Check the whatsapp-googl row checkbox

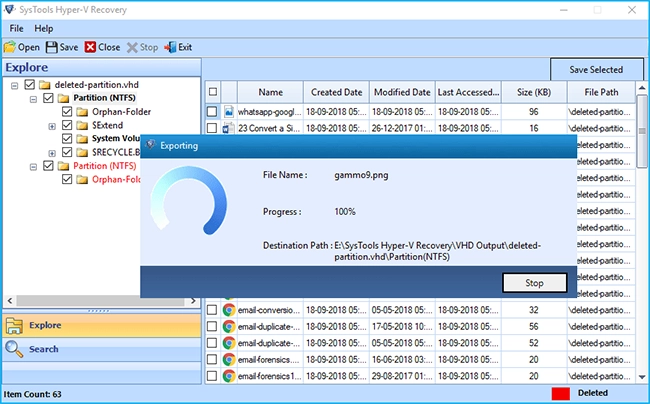[212, 111]
